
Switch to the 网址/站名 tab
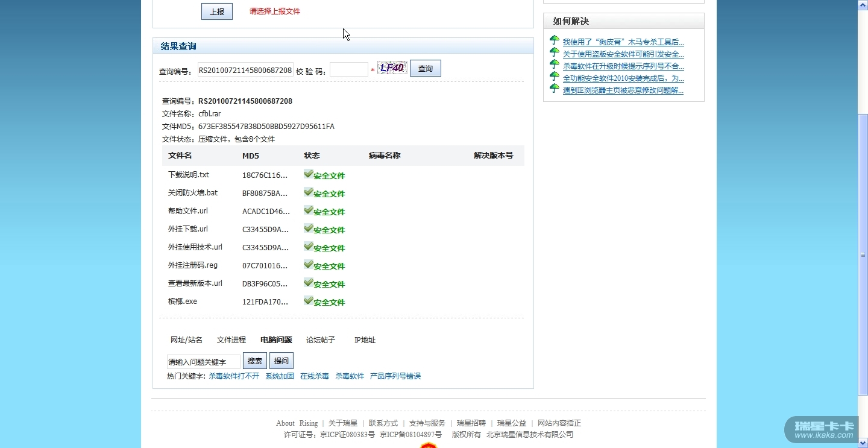[186, 340]
